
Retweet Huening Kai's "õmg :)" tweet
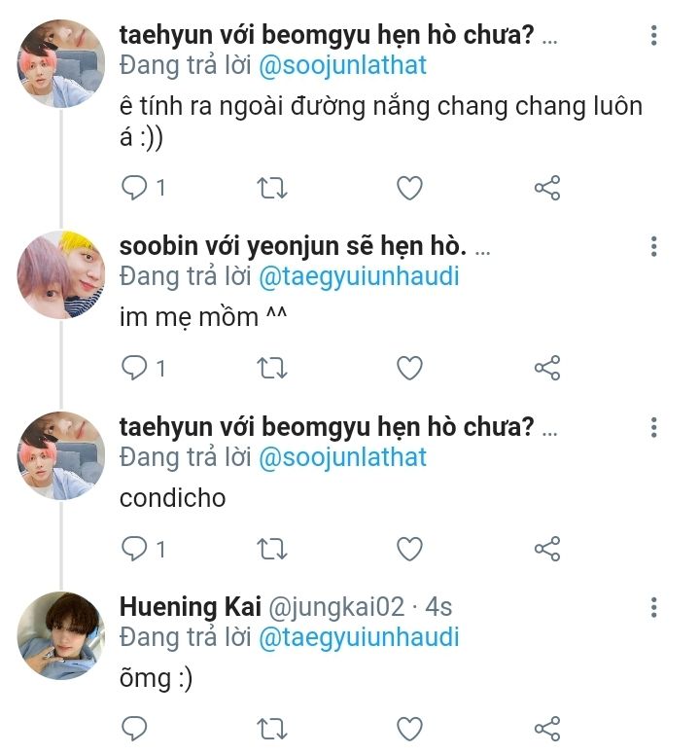273,728
